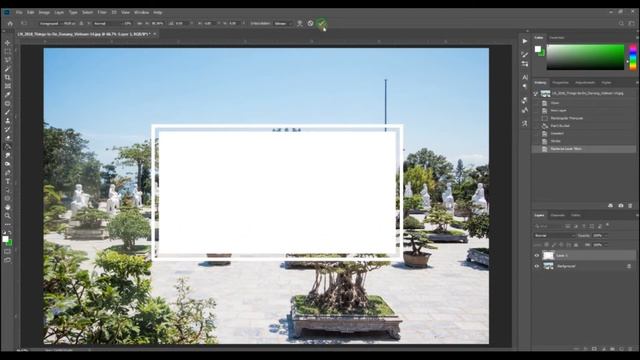This screenshot has width=640, height=360.
Task: Commit the transform with the checkmark
Action: [322, 23]
